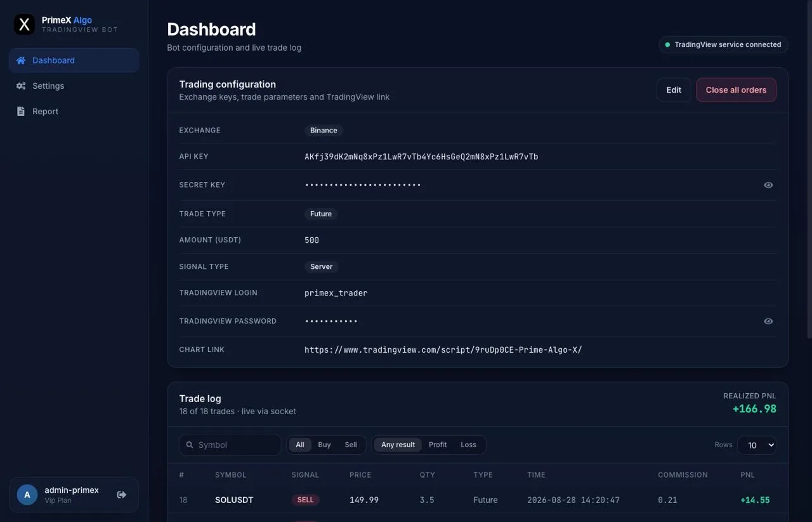Reveal the secret key with eye icon
This screenshot has height=522, width=812.
[768, 185]
